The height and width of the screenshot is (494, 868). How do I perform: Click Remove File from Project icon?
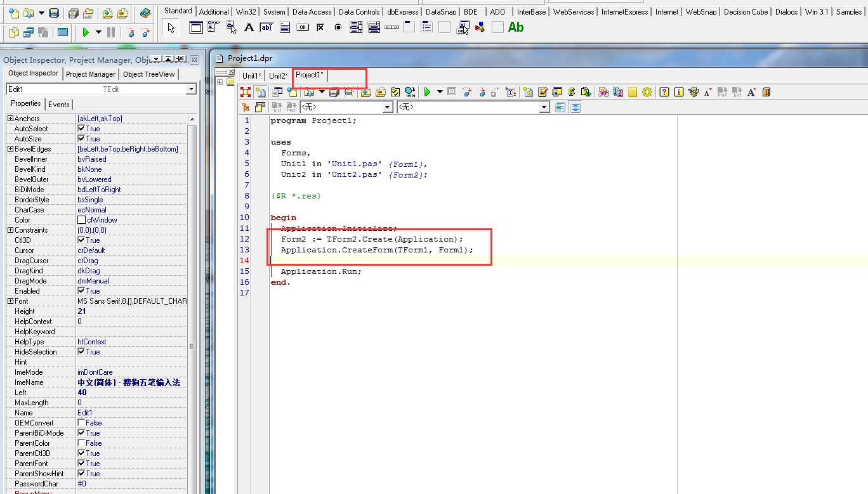[x=122, y=13]
